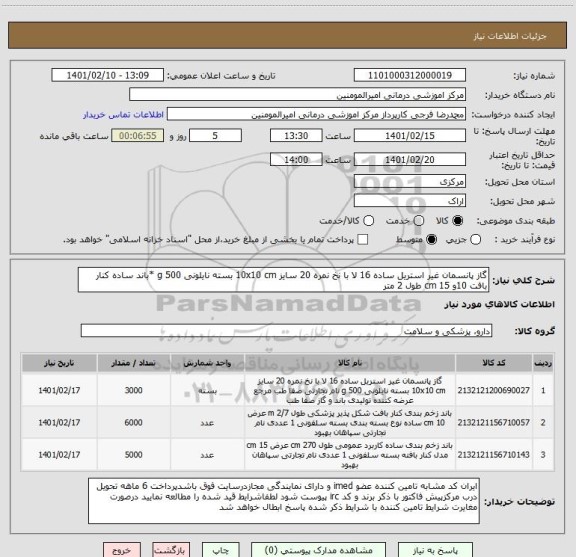Click the بسته unit cell in row 1

(x=207, y=391)
